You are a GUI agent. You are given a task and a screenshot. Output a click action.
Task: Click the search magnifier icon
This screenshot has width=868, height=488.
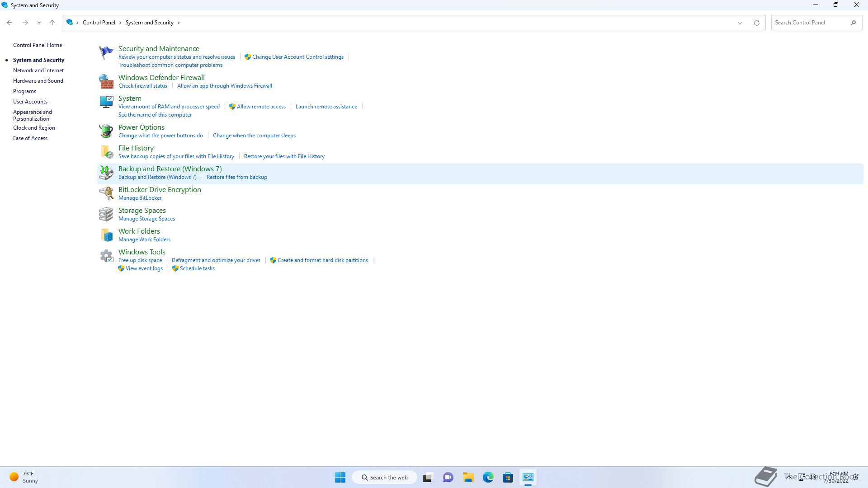853,23
